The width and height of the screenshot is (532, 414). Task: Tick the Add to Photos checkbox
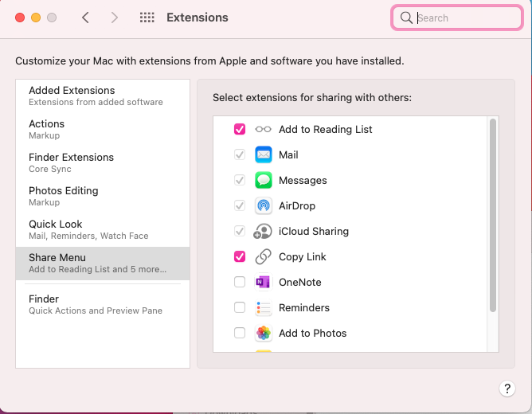[x=240, y=333]
